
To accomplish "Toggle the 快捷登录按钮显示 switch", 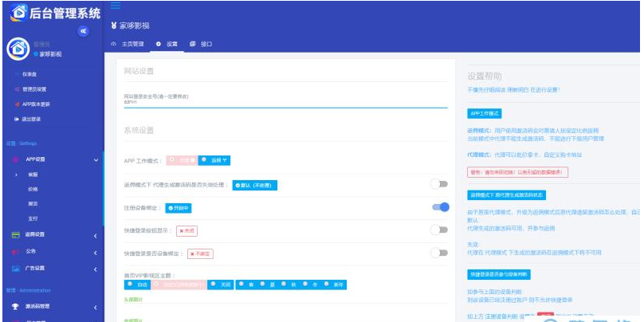I will pyautogui.click(x=439, y=230).
